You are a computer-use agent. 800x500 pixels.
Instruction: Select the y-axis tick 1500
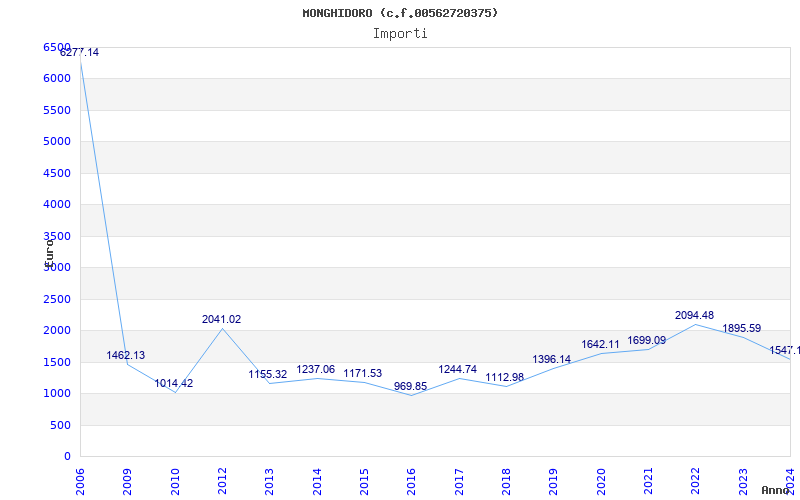point(57,362)
